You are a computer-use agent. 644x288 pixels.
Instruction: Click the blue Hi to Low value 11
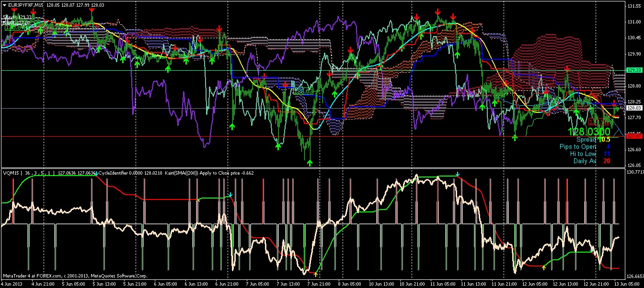pyautogui.click(x=607, y=154)
